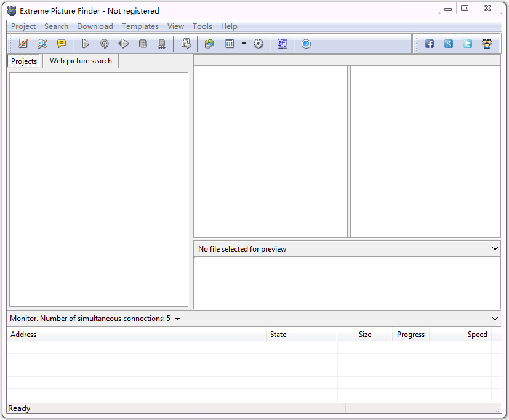Click the yellow speech bubble icon
Image resolution: width=509 pixels, height=420 pixels.
[x=61, y=44]
